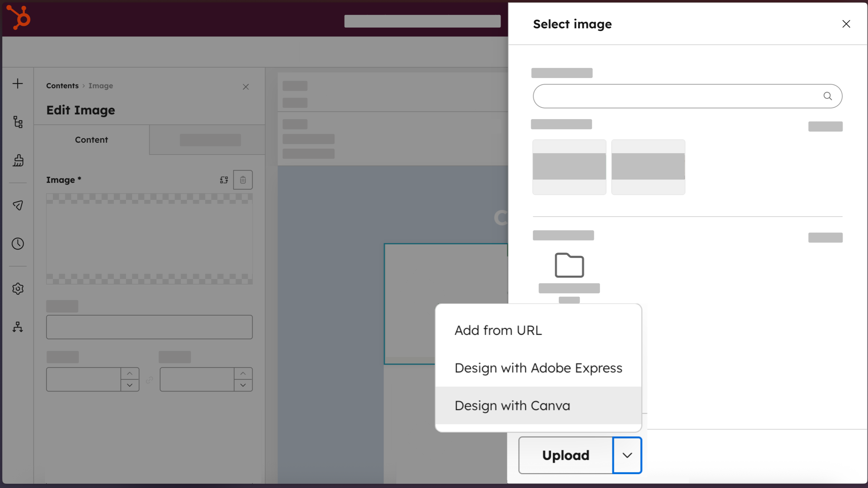868x488 pixels.
Task: Click the Upload button
Action: 566,455
